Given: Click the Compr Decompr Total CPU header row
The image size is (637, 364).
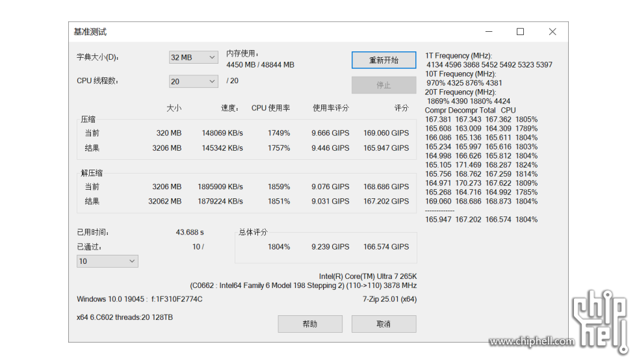Looking at the screenshot, I should [470, 110].
